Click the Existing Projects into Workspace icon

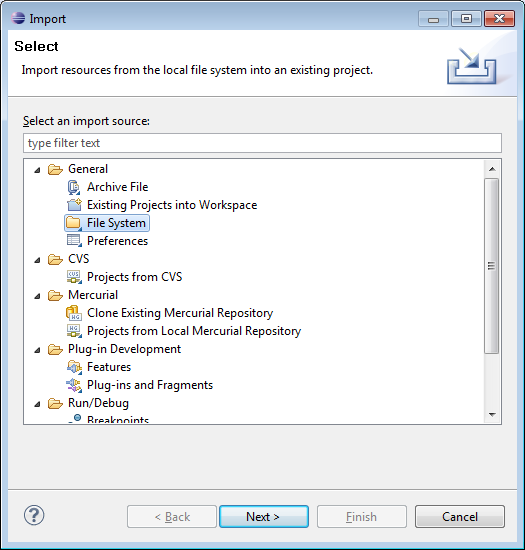pos(74,205)
